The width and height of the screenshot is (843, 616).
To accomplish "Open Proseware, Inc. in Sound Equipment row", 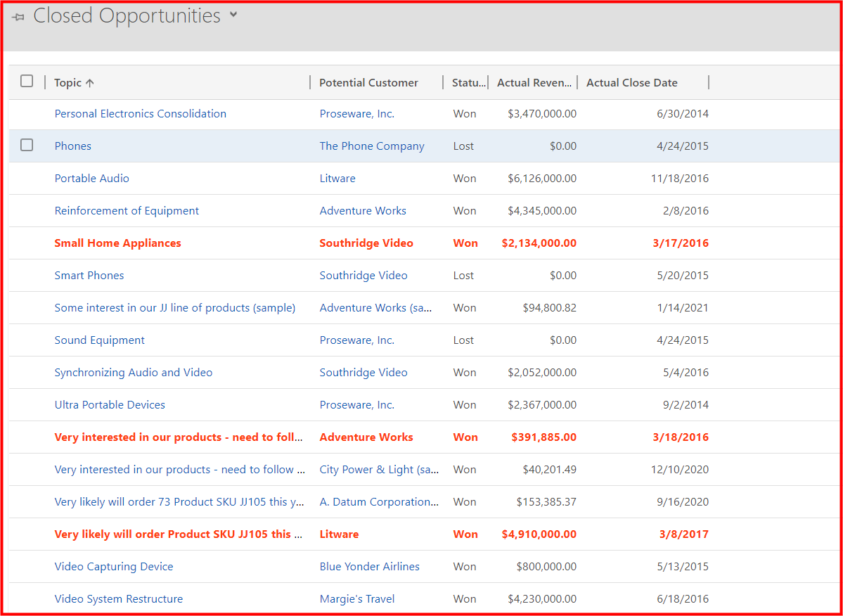I will 357,340.
